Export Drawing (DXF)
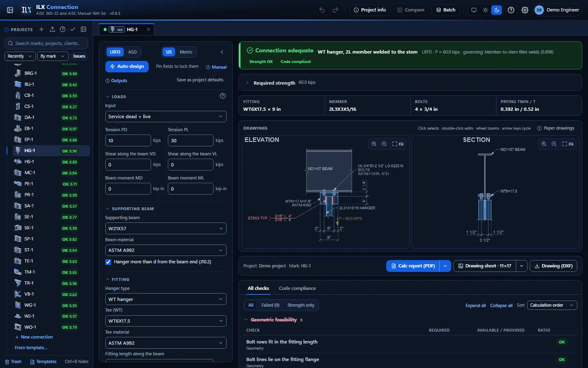The width and height of the screenshot is (588, 368). tap(554, 266)
